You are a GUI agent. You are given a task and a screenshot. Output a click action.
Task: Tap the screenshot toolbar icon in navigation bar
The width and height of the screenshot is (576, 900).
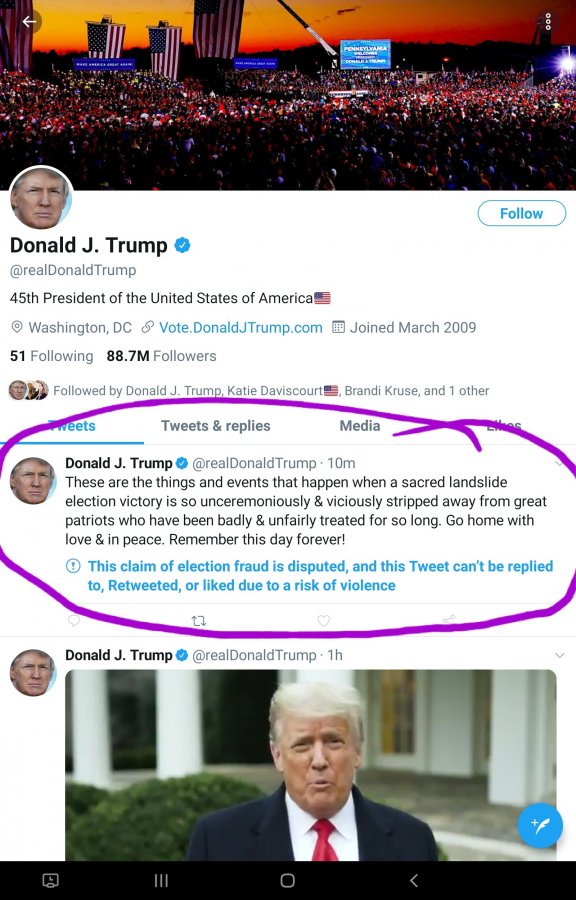(x=50, y=880)
